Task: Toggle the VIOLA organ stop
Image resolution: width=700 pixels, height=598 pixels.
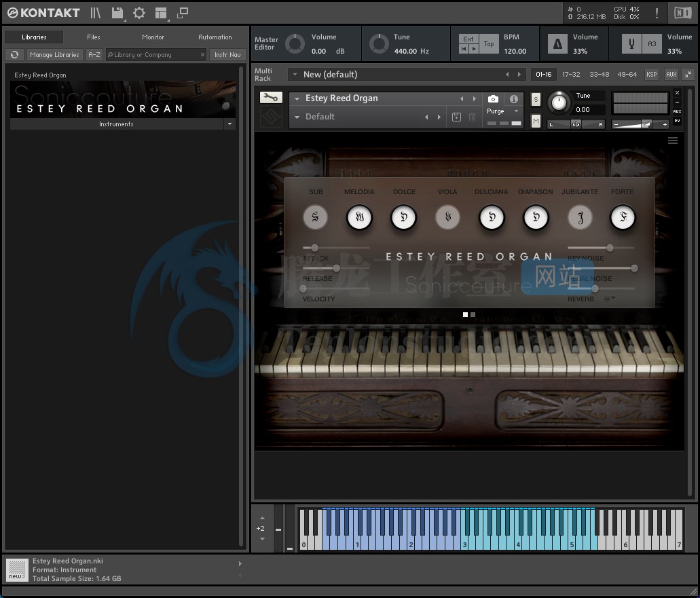Action: pyautogui.click(x=447, y=217)
